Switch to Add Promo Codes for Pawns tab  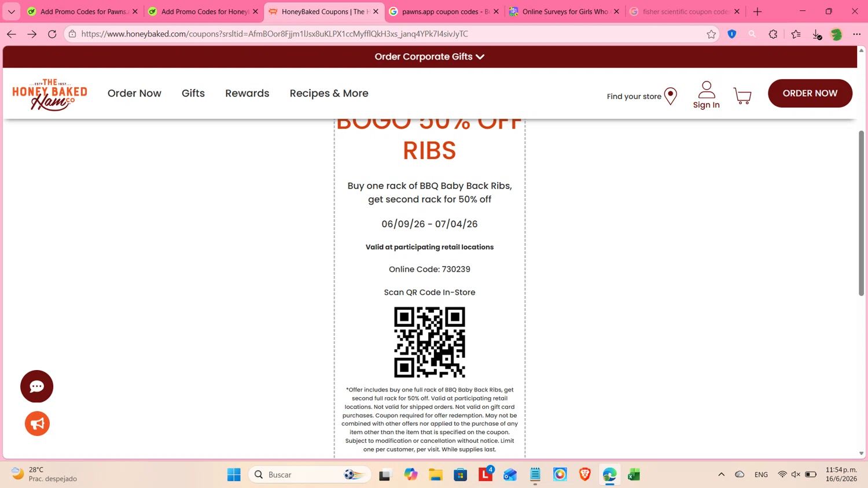(83, 12)
